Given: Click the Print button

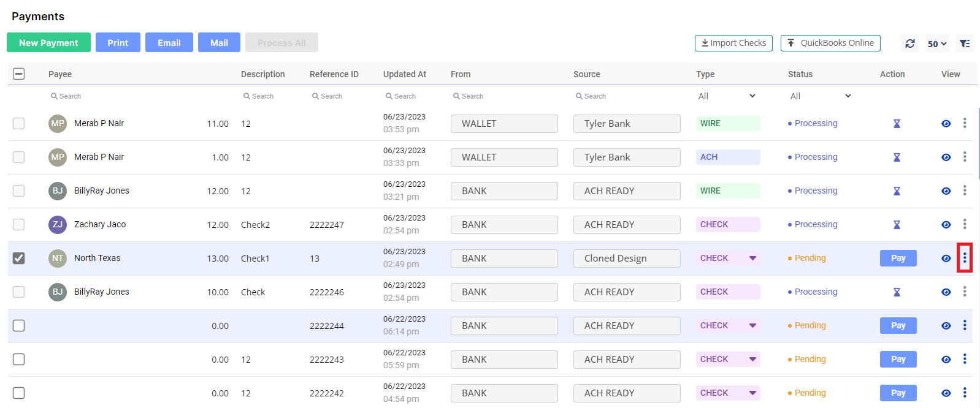Looking at the screenshot, I should (118, 42).
